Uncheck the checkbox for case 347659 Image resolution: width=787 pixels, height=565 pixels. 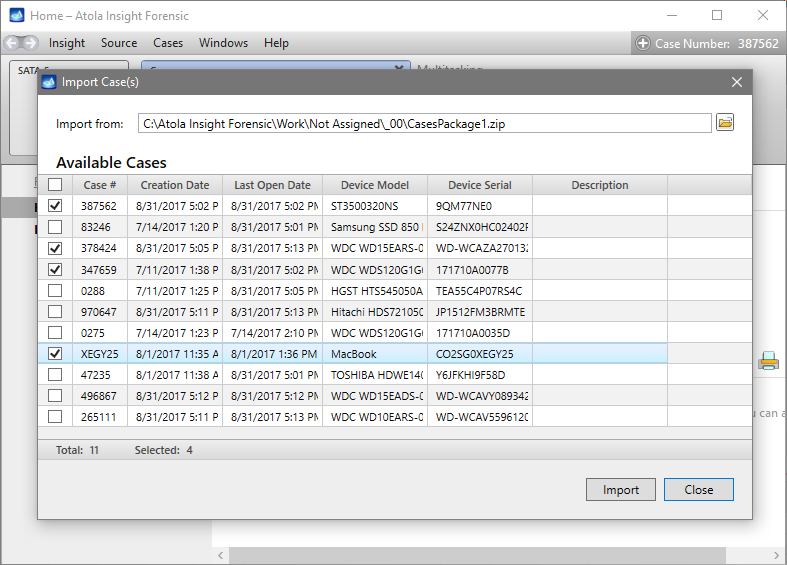tap(55, 269)
